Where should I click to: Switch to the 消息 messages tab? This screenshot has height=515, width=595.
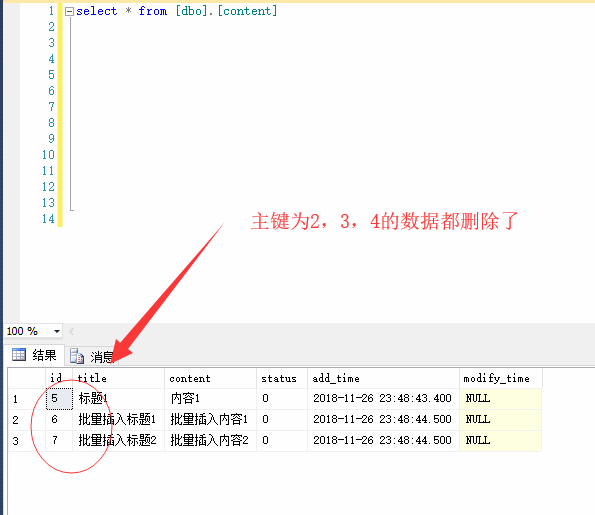[92, 356]
